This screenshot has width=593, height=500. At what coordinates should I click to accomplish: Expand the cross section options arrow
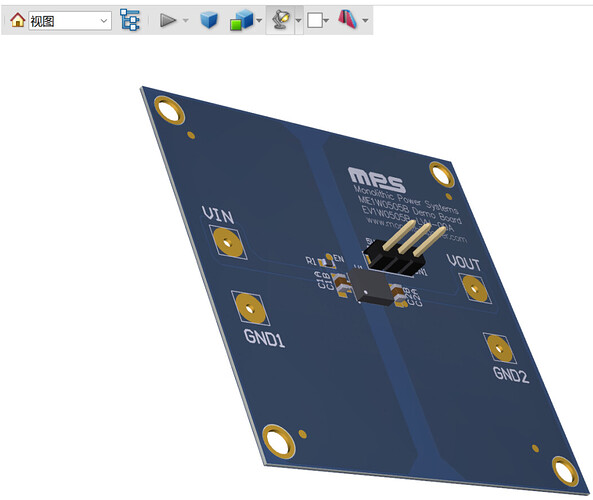point(365,20)
